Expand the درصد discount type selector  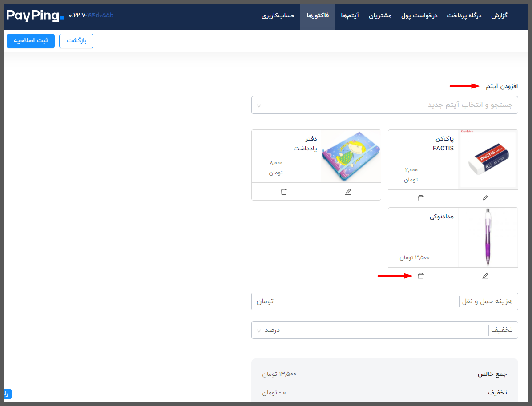click(268, 330)
